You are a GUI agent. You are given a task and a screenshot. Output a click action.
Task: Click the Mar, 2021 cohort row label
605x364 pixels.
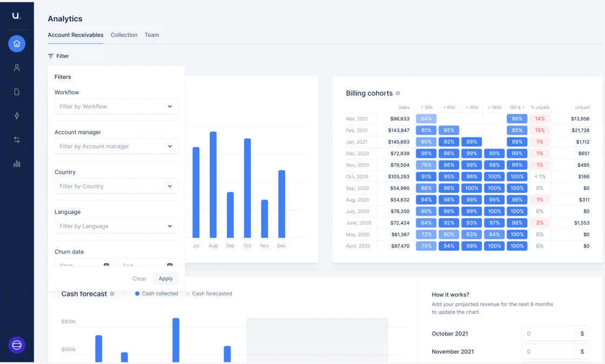coord(357,119)
